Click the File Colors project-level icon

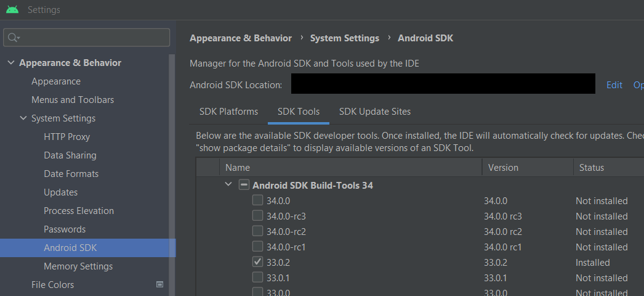click(x=160, y=284)
